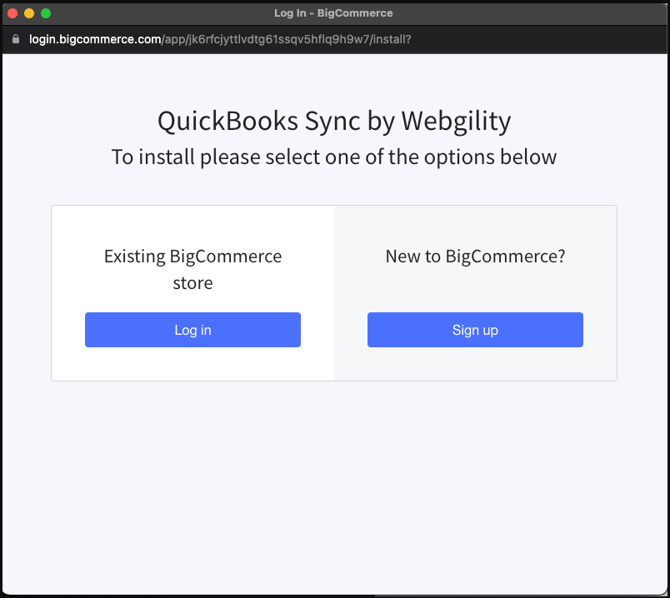Click the "Log In - BigCommerce" window title
Screen dimensions: 670x598
(x=333, y=13)
